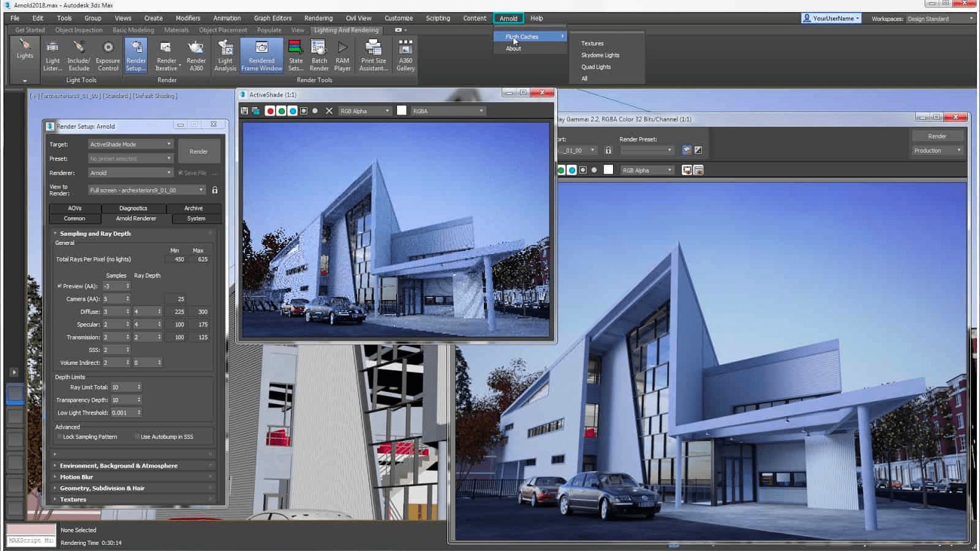Open the RAM Player tool
Viewport: 980px width, 551px height.
tap(342, 54)
